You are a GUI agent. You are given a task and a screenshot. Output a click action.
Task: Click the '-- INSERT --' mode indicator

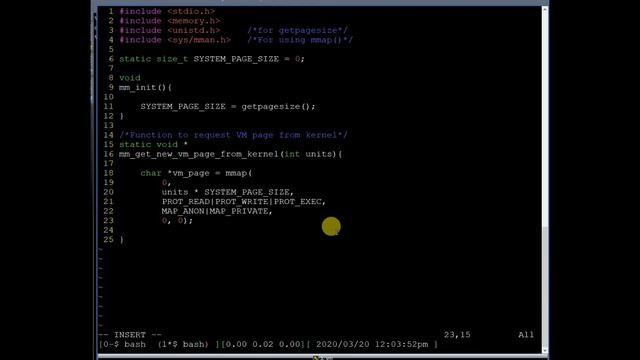pyautogui.click(x=130, y=335)
